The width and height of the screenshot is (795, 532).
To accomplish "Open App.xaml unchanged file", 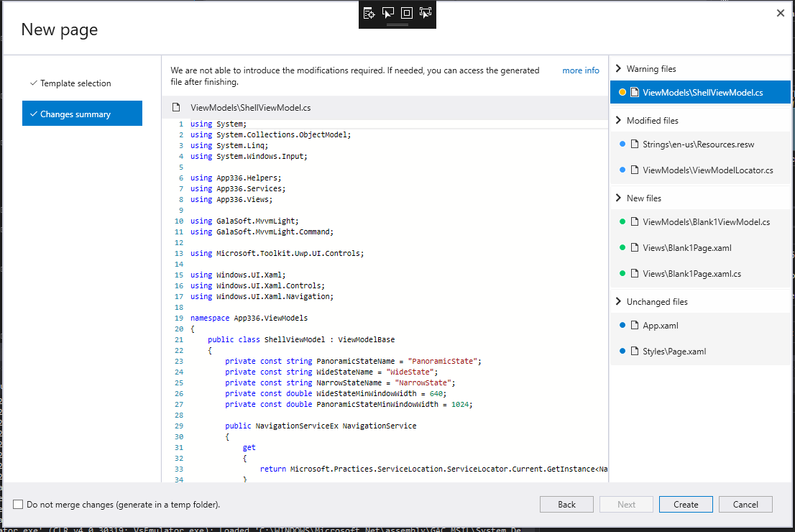I will (x=700, y=325).
